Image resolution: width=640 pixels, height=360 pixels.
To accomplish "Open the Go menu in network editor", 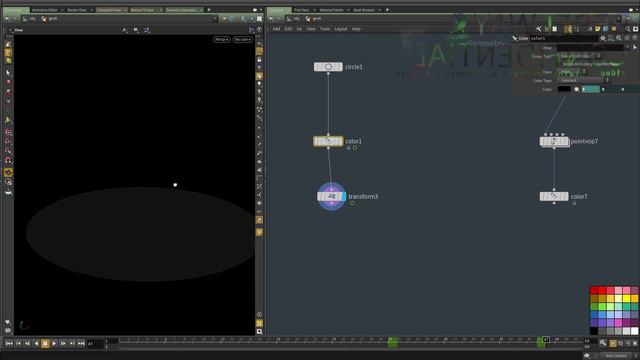I will (x=299, y=29).
